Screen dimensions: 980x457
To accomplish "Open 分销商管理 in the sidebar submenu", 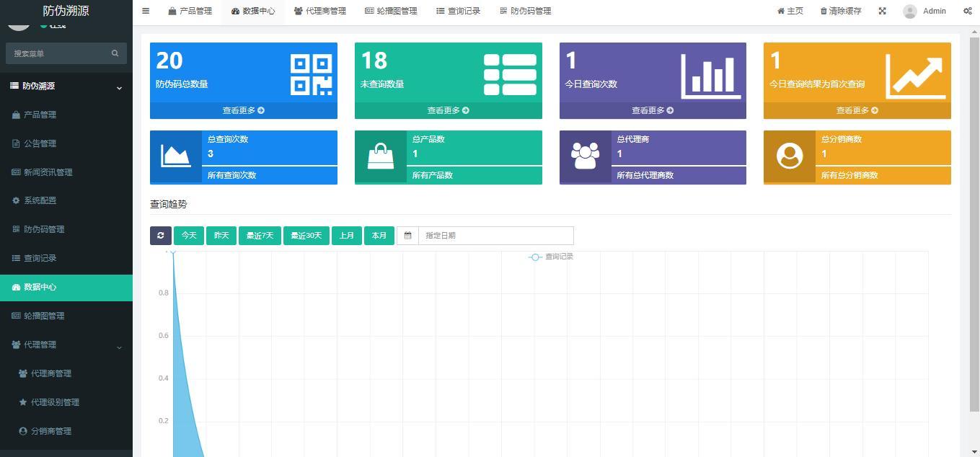I will (x=66, y=431).
